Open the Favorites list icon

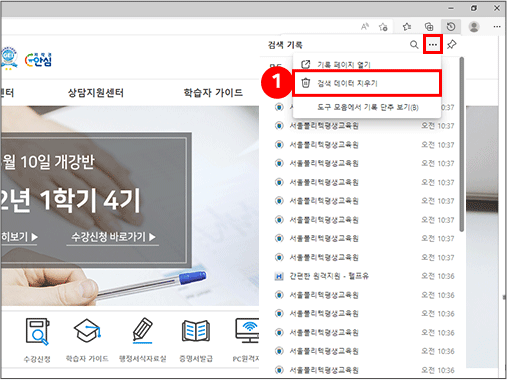coord(407,27)
